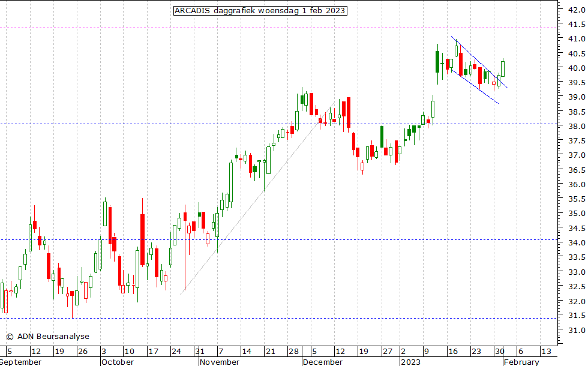This screenshot has height=366, width=588.
Task: Select the 40.0 price axis label
Action: (577, 68)
